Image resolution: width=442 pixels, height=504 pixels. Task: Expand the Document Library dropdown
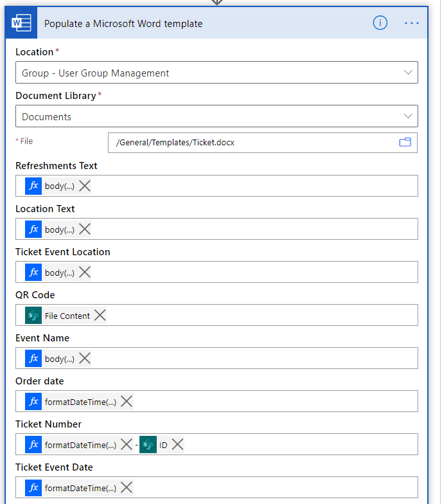(x=408, y=116)
